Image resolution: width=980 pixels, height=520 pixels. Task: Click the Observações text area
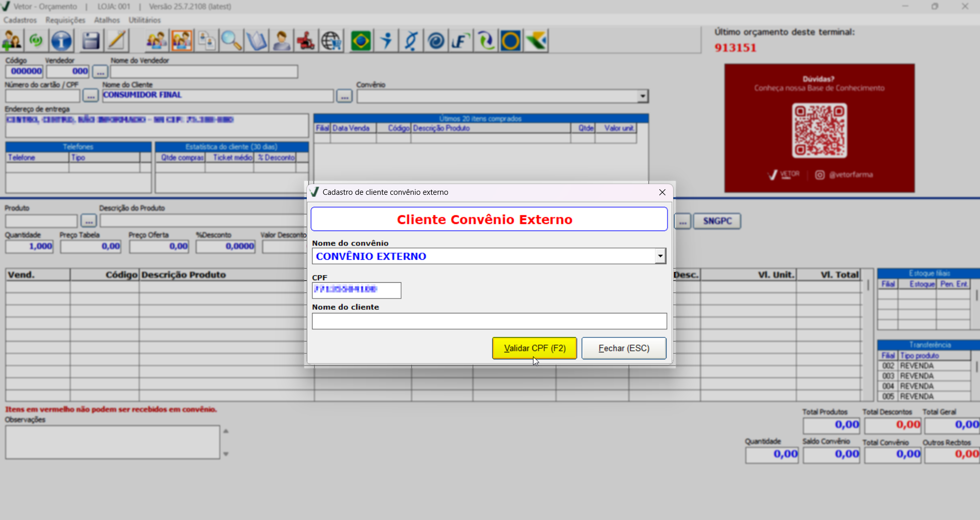point(113,442)
